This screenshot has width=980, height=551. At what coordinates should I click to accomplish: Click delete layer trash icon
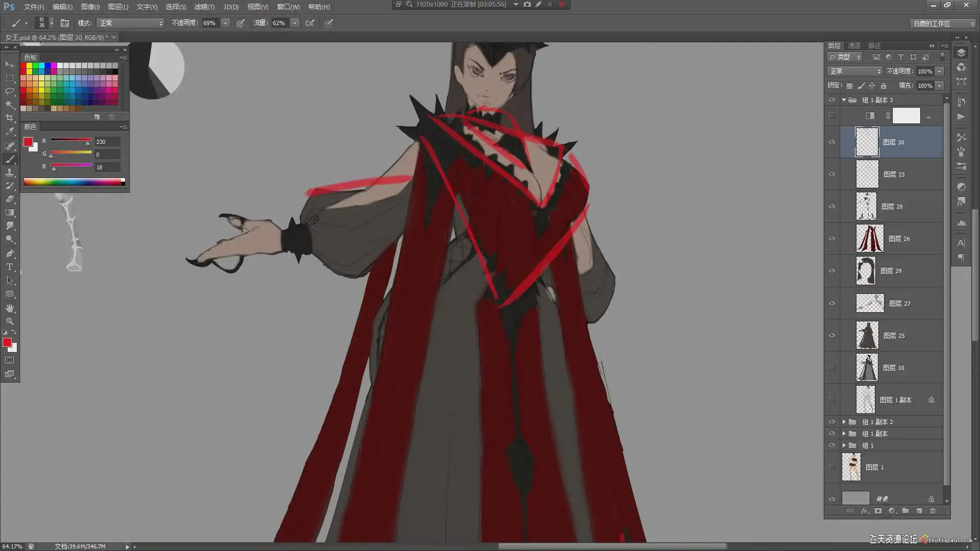[933, 511]
